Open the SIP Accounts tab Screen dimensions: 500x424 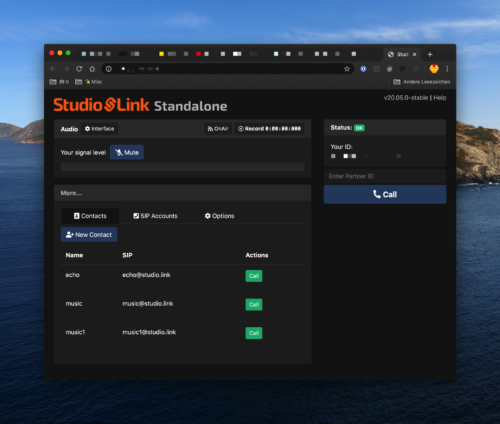pos(155,216)
